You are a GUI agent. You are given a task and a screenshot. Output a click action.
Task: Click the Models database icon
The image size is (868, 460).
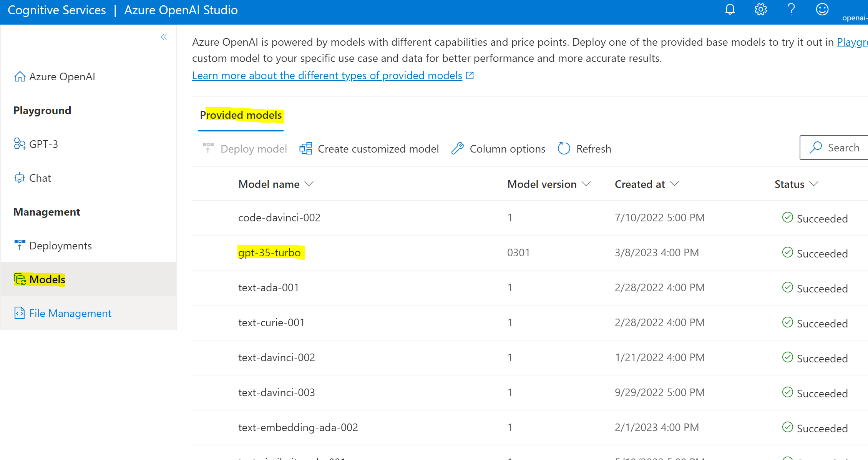click(20, 279)
